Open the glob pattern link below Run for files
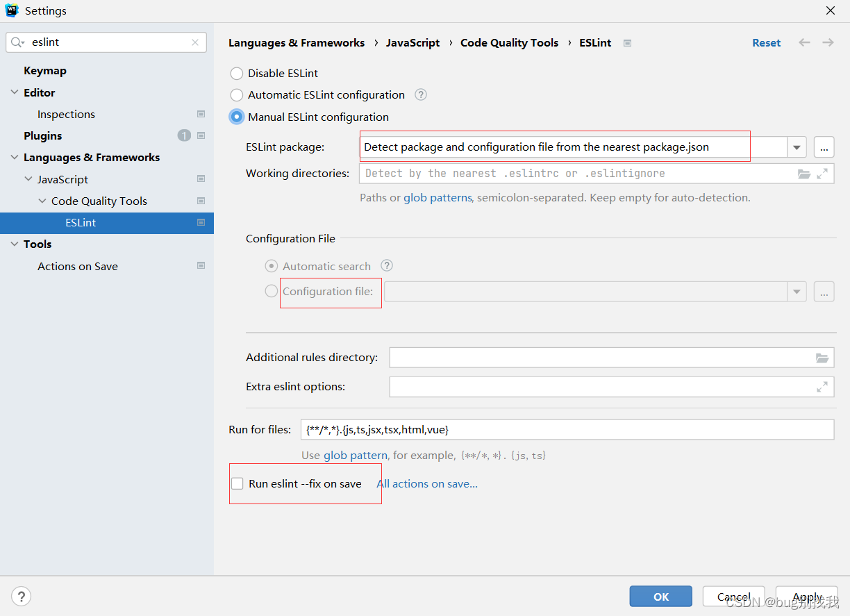 pyautogui.click(x=356, y=456)
